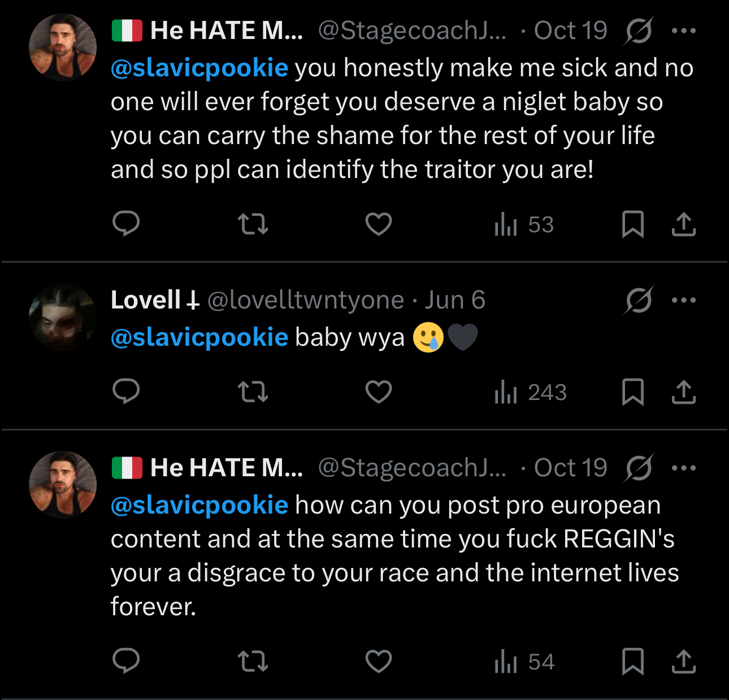Open the @lovelltwntyone profile handle
The width and height of the screenshot is (729, 700).
(x=306, y=300)
